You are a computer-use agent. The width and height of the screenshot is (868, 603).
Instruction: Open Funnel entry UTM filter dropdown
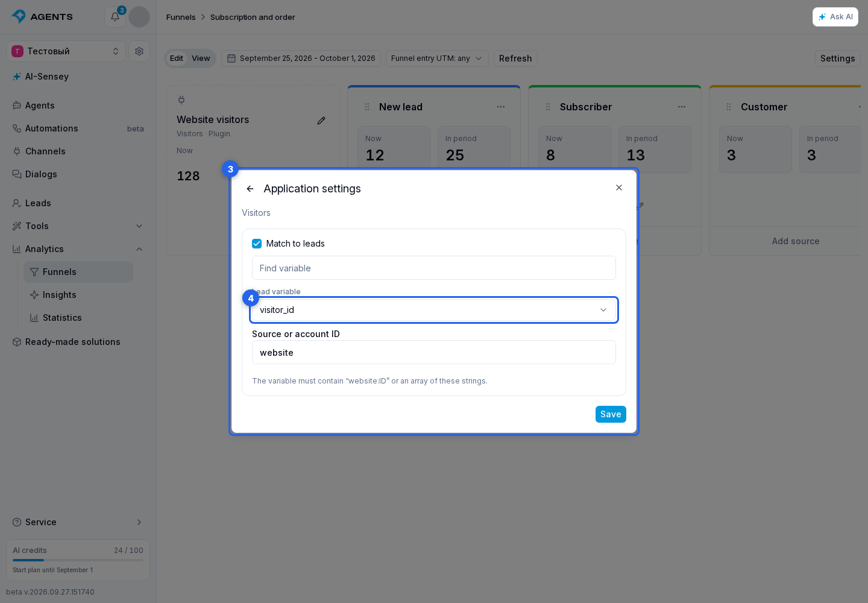[x=437, y=58]
